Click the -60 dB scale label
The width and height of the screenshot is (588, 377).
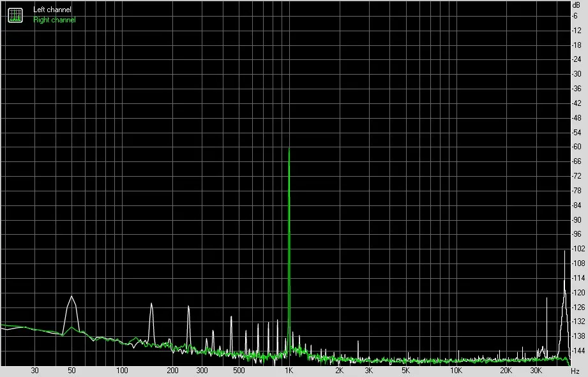[x=577, y=147]
